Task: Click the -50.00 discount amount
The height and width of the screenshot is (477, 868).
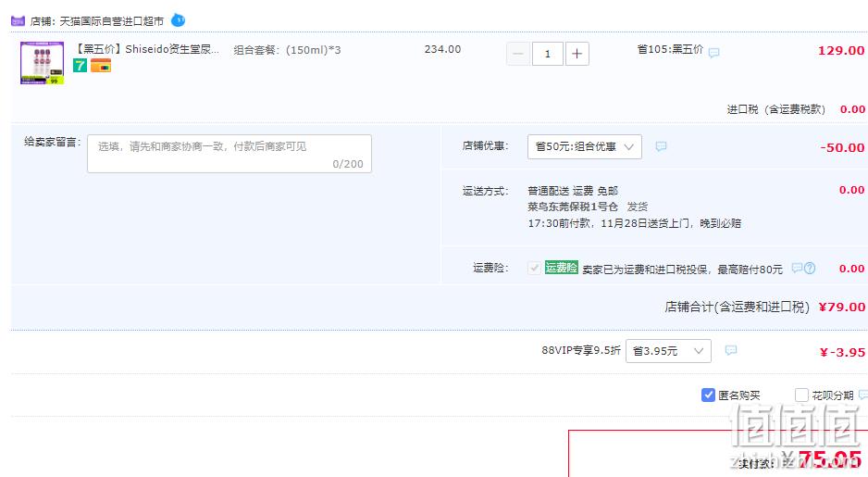Action: (842, 148)
